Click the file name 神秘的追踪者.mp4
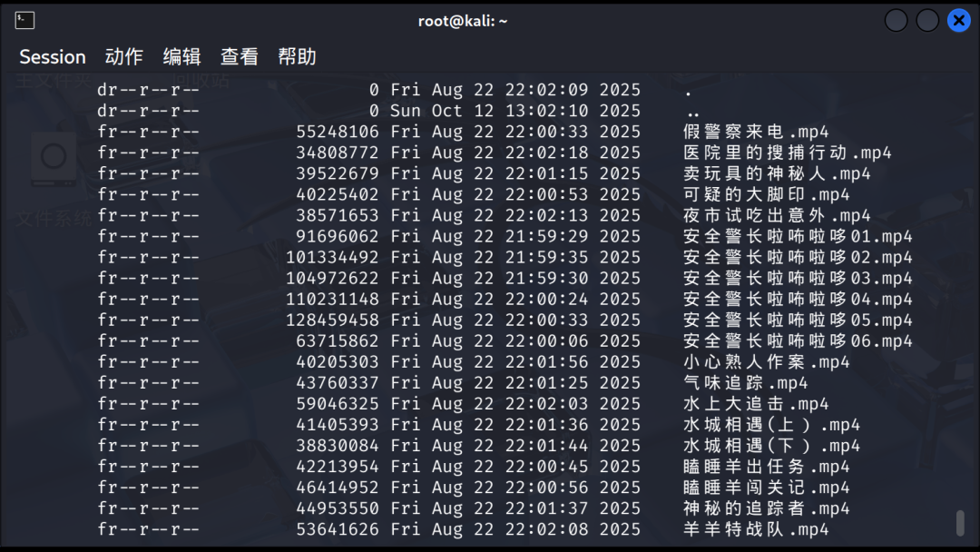 (766, 508)
